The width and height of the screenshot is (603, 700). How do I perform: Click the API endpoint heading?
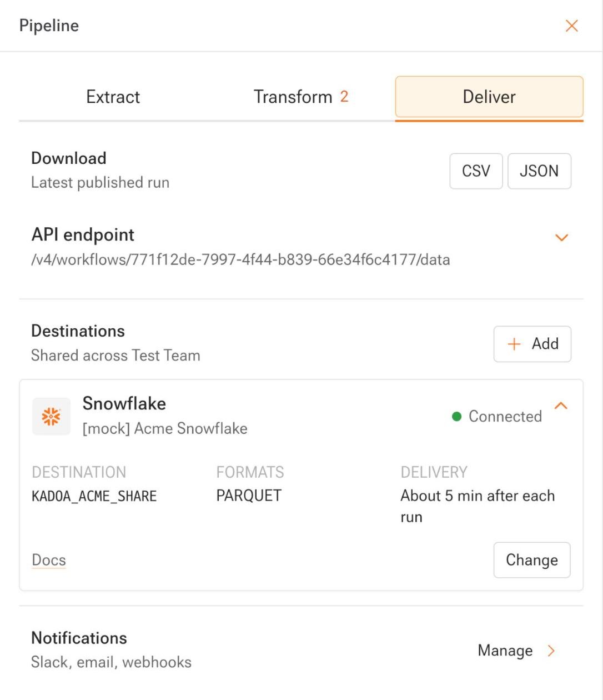point(83,235)
